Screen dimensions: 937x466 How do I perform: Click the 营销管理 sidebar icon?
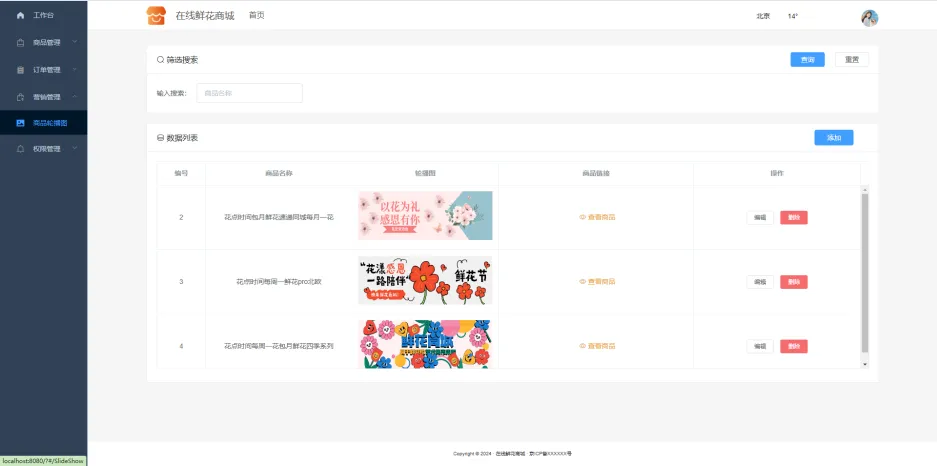point(20,97)
